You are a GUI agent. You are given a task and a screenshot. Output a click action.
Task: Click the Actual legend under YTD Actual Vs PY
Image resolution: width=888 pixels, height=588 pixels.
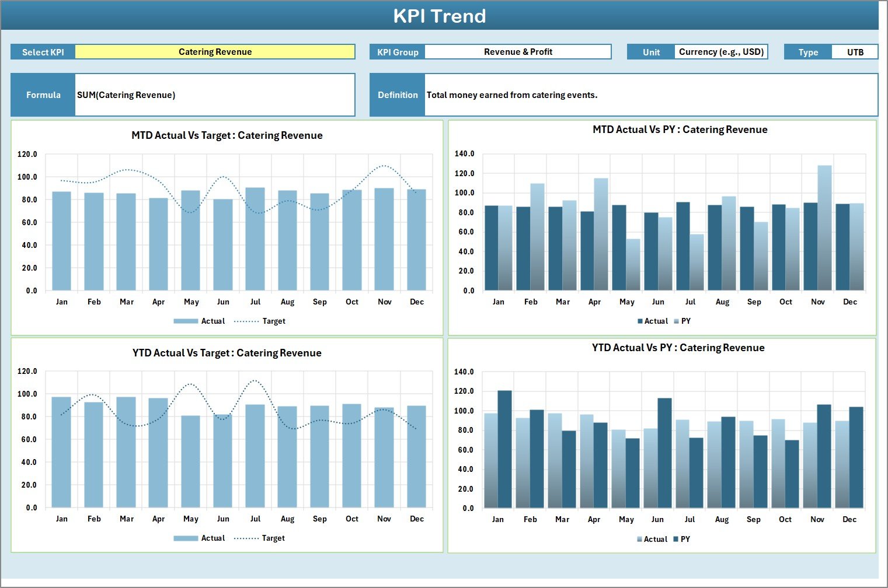coord(656,539)
